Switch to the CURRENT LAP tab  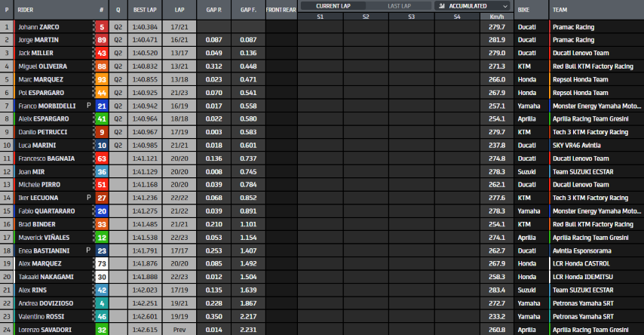coord(333,6)
